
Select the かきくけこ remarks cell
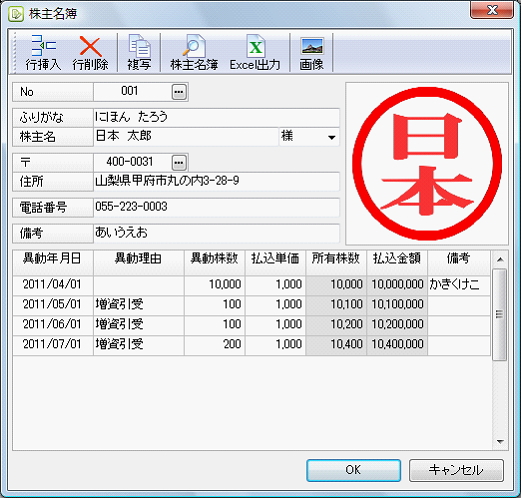(x=459, y=284)
